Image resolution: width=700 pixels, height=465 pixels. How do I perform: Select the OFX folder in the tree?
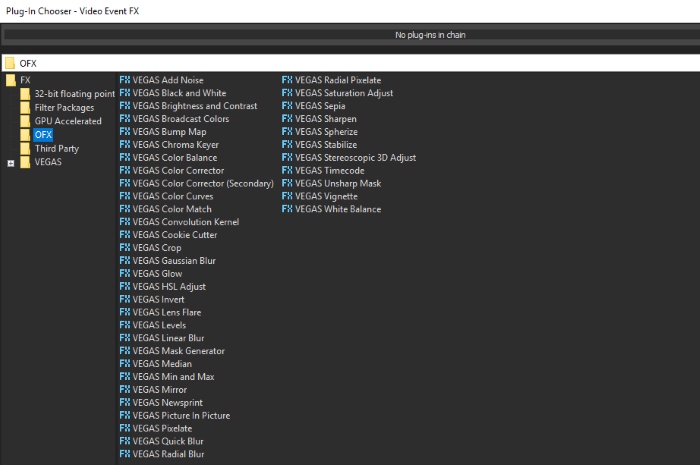(x=43, y=135)
